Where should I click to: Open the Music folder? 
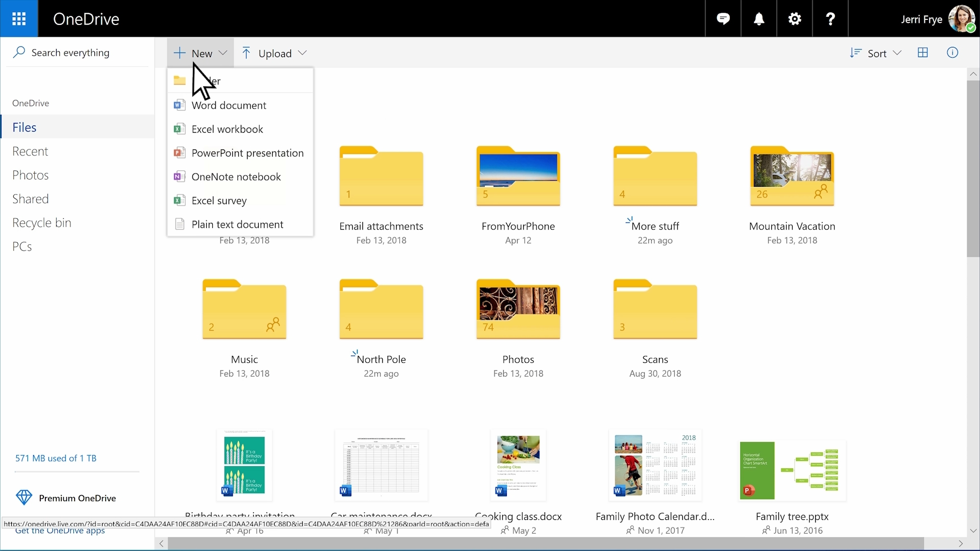[x=244, y=309]
